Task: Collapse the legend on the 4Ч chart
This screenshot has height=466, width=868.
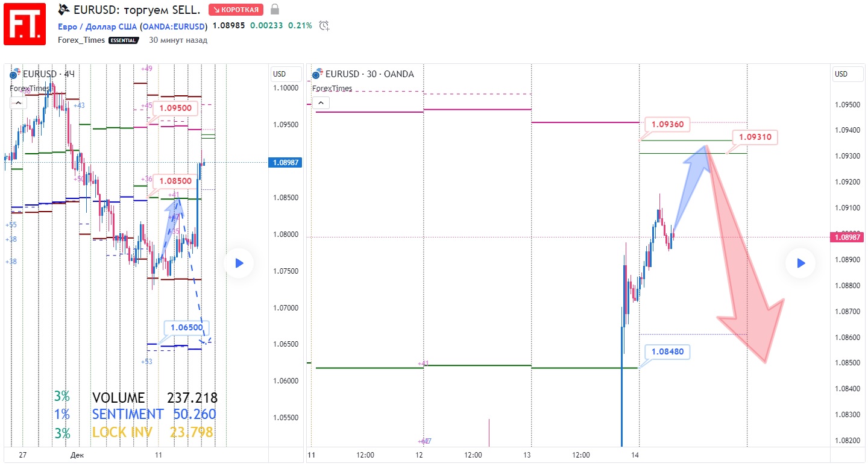Action: point(18,103)
